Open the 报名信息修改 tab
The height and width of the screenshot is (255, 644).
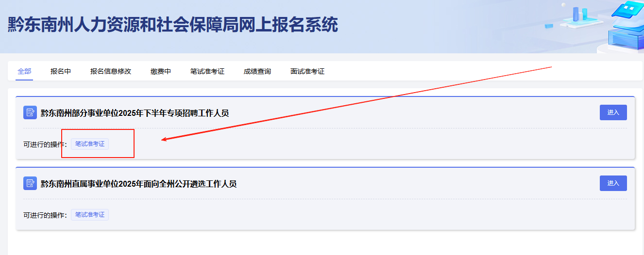click(x=111, y=71)
